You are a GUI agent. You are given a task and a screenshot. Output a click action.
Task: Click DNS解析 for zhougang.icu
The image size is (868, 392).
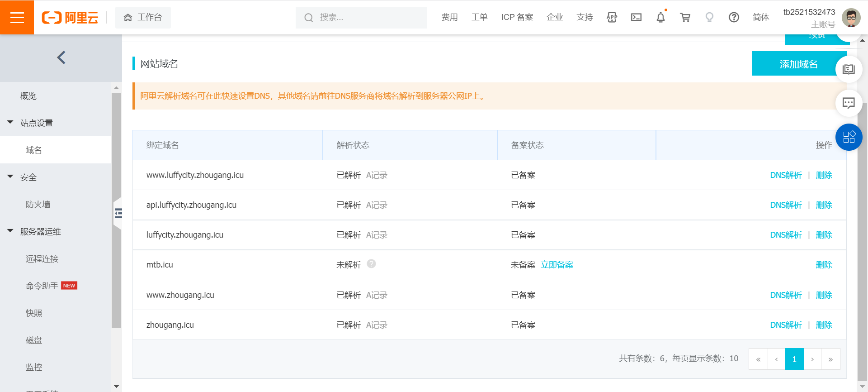point(786,325)
